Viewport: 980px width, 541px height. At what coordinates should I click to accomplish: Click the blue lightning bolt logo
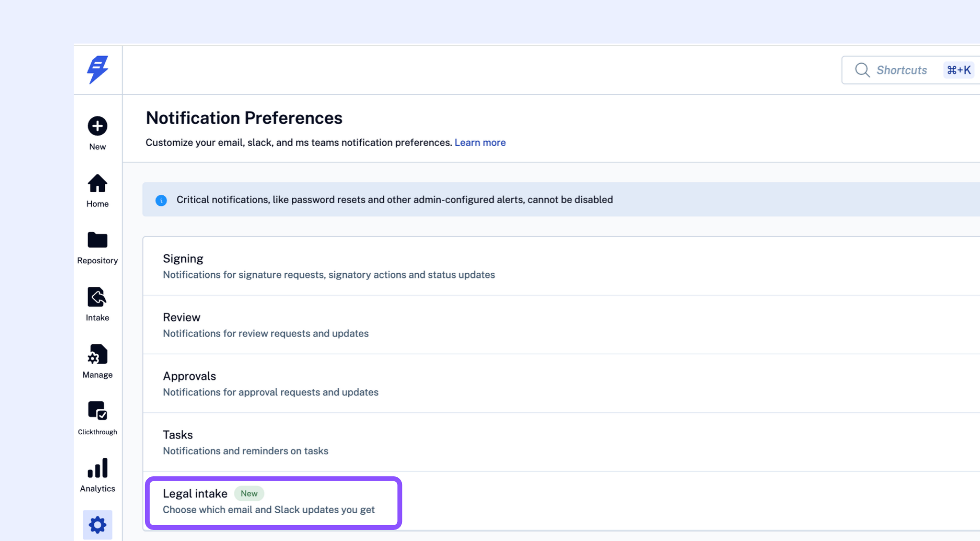(x=98, y=70)
